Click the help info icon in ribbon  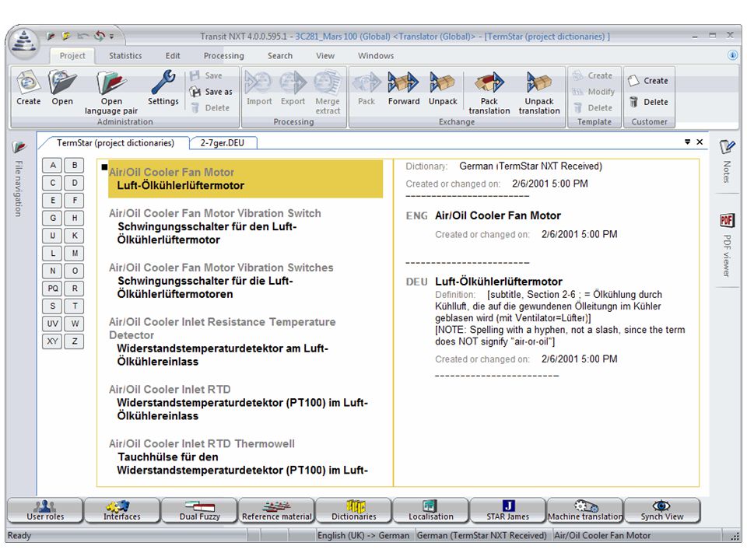click(x=732, y=55)
